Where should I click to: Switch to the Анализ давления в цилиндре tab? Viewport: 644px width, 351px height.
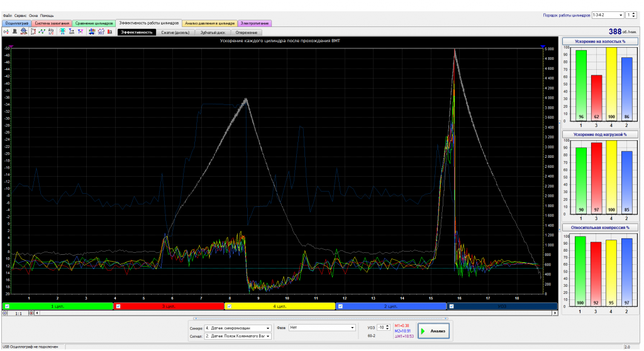(x=210, y=23)
